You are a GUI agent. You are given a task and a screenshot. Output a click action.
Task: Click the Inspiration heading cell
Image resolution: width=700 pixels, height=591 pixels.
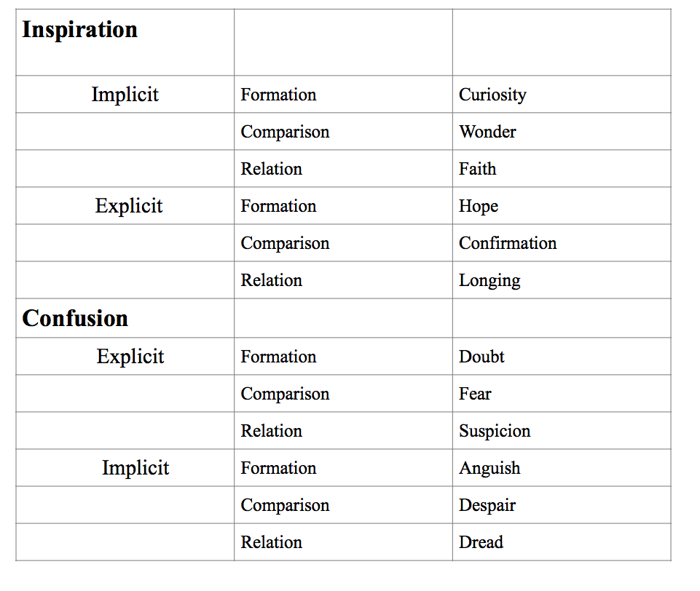[125, 42]
